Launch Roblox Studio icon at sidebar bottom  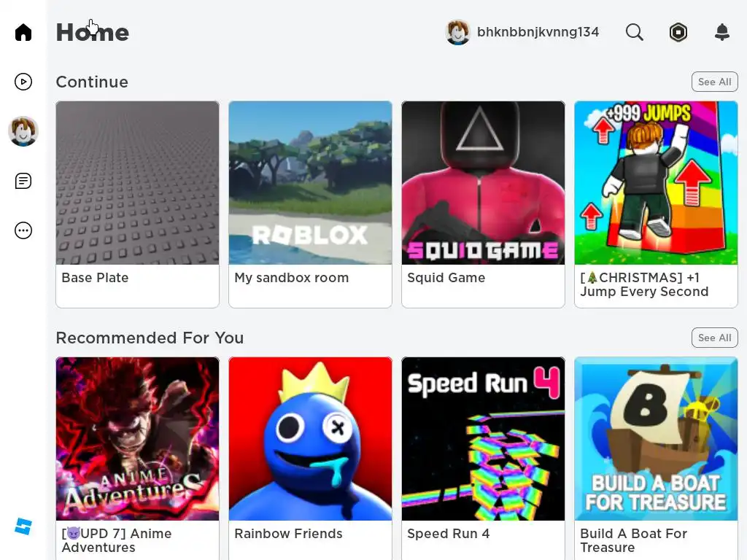[23, 526]
